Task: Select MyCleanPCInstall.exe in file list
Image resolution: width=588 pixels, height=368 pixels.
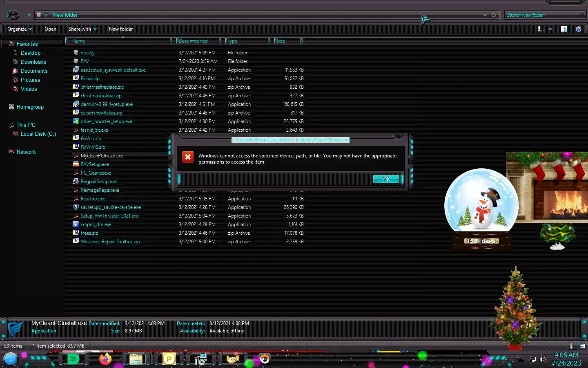Action: click(102, 156)
